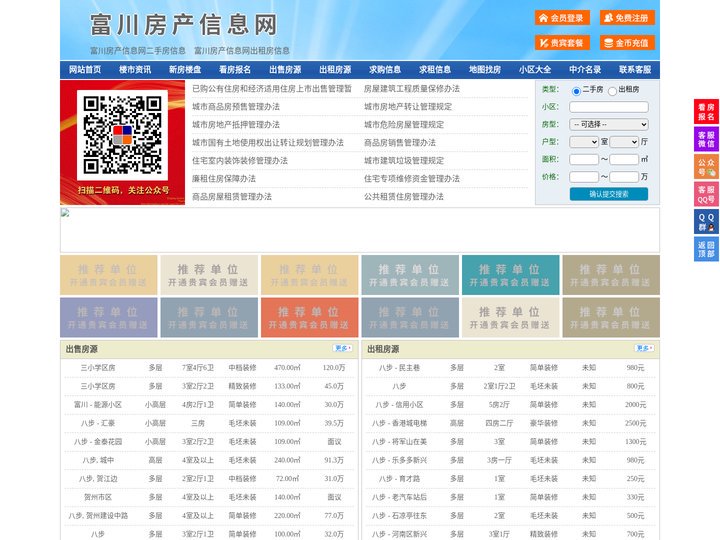720x540 pixels.
Task: Focus the maximum 价格 input field
Action: (x=624, y=177)
